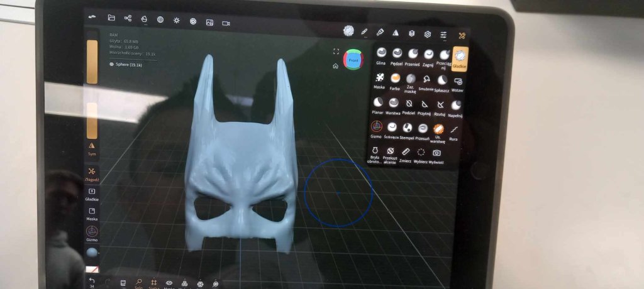This screenshot has width=644, height=289.
Task: Select the Stempel stamp tool
Action: point(407,129)
